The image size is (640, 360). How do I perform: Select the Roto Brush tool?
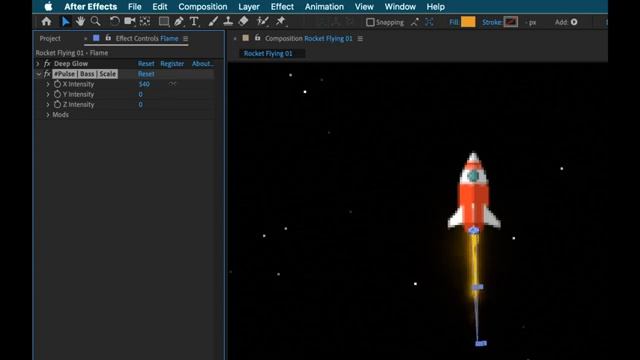(262, 22)
